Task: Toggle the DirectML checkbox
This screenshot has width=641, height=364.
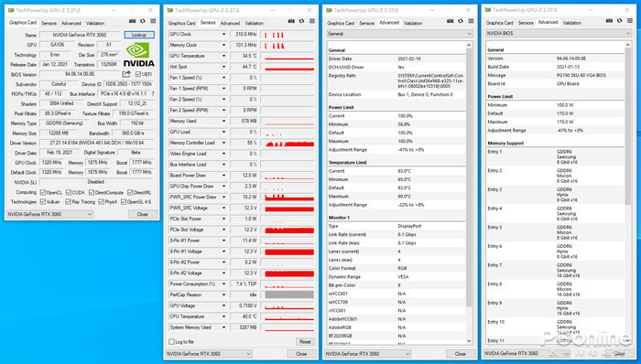Action: click(130, 192)
